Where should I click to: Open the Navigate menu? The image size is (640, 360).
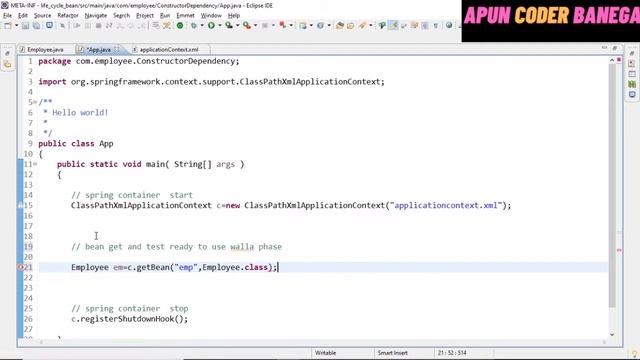(96, 16)
